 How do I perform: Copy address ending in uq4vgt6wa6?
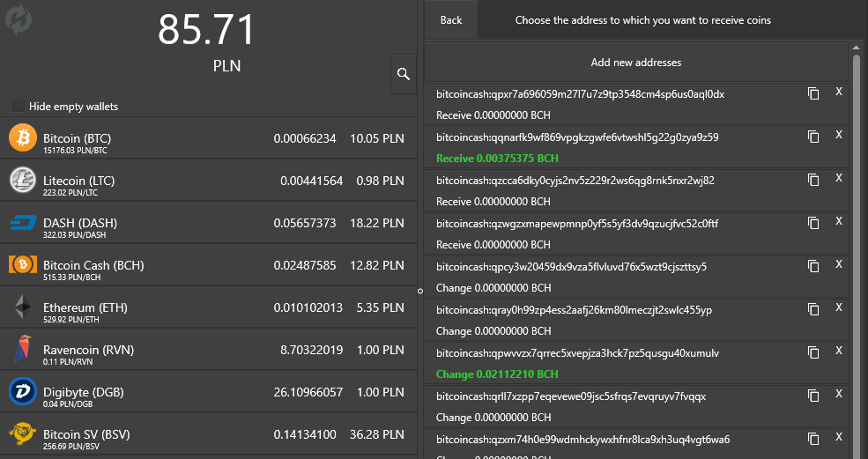813,439
